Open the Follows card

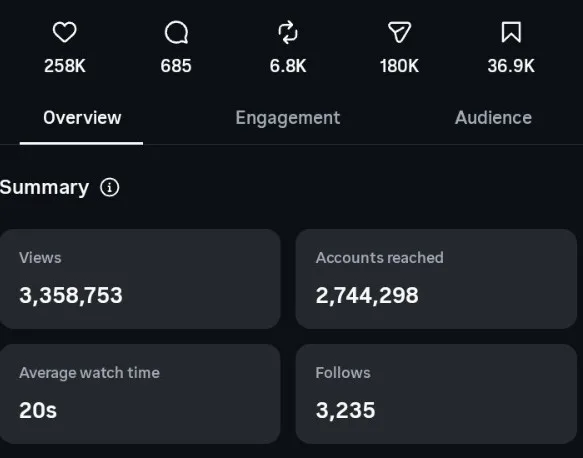point(436,394)
